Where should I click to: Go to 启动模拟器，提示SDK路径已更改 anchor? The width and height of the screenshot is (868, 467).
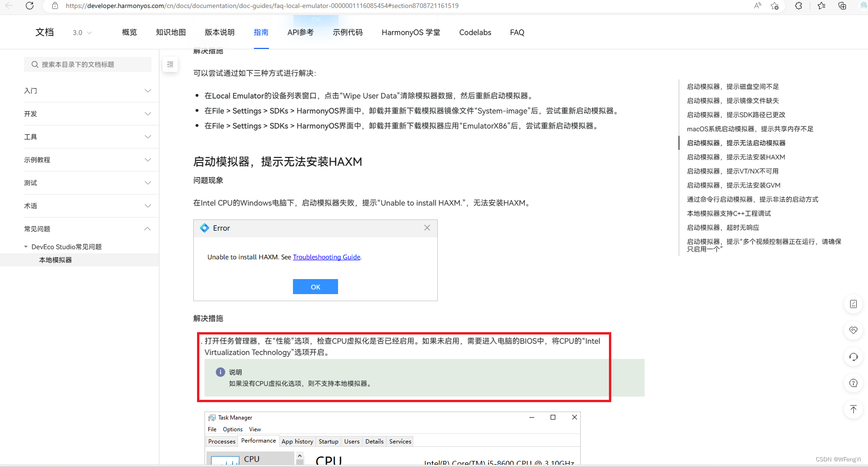736,115
